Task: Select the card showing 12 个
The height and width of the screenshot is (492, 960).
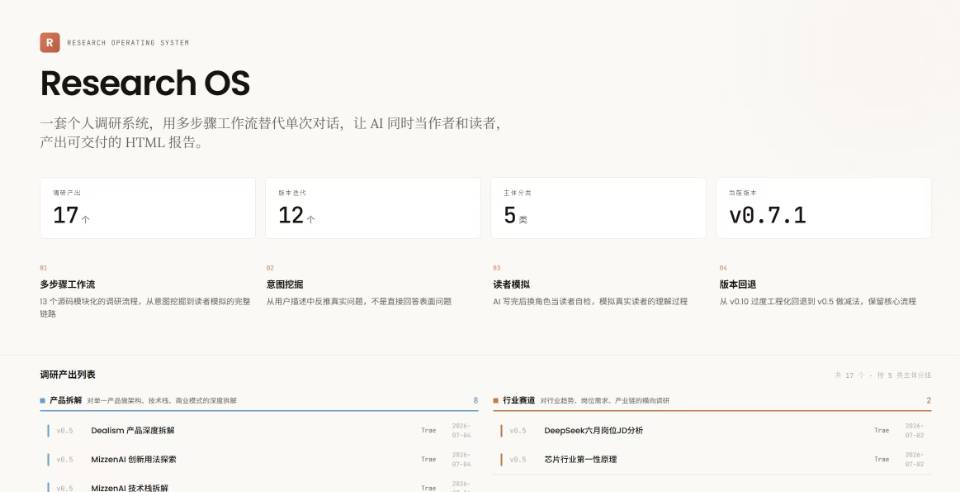Action: (x=373, y=208)
